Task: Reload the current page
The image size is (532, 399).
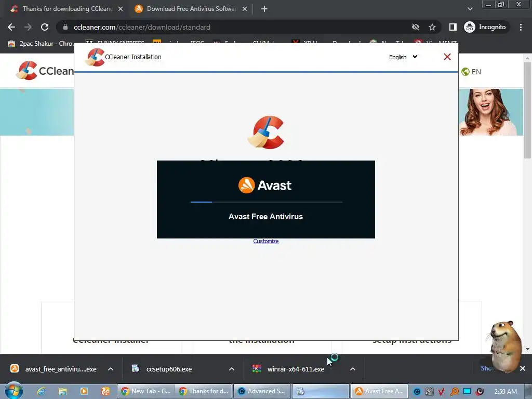Action: tap(45, 27)
